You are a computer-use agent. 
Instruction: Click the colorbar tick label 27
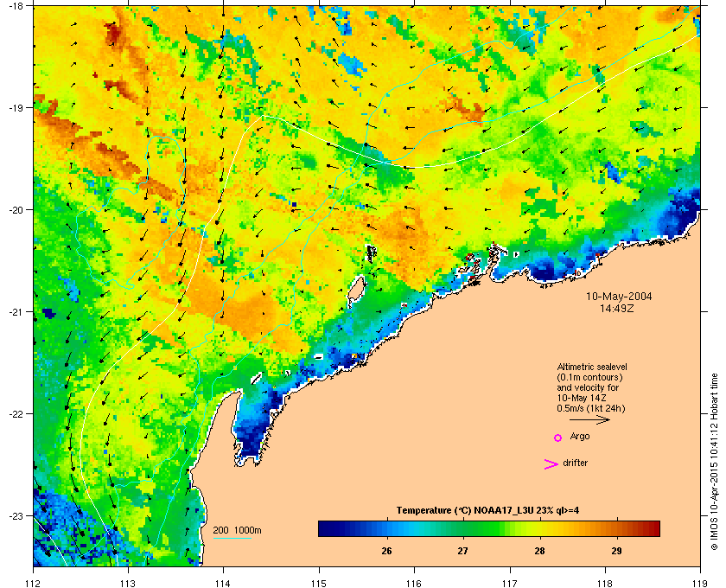click(x=463, y=551)
